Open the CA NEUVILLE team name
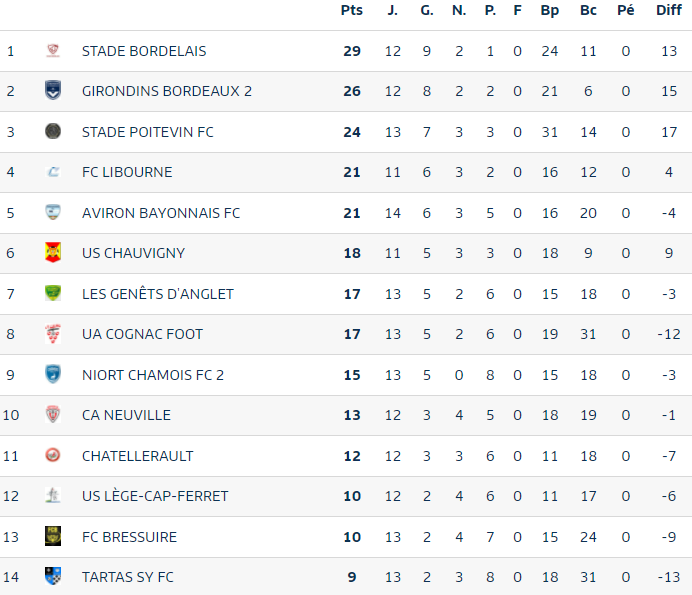 click(x=126, y=415)
